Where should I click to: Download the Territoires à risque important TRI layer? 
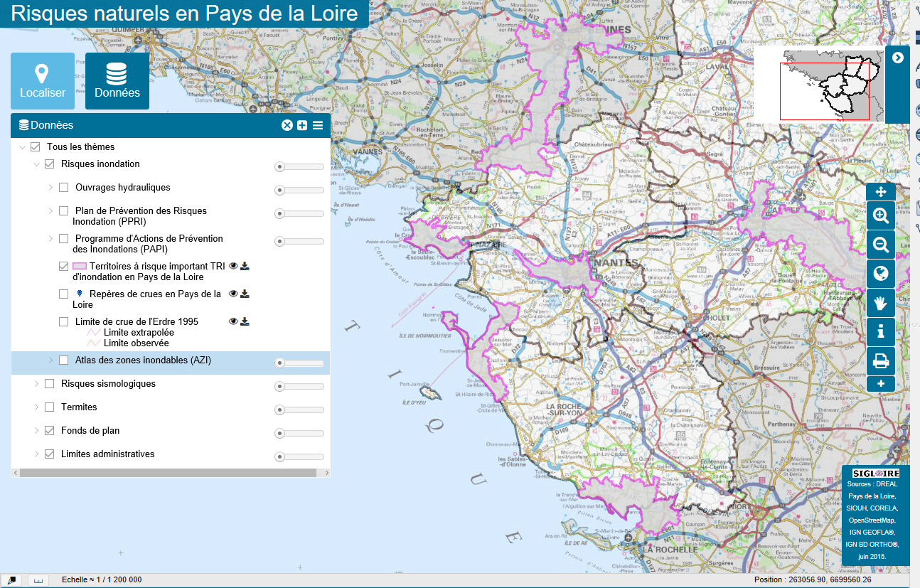tap(245, 267)
